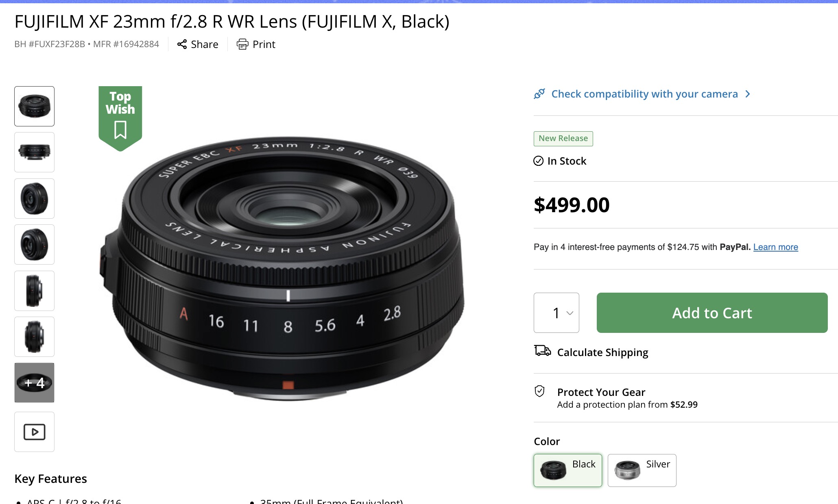Image resolution: width=838 pixels, height=504 pixels.
Task: Open the +4 extra images thumbnail
Action: point(34,382)
